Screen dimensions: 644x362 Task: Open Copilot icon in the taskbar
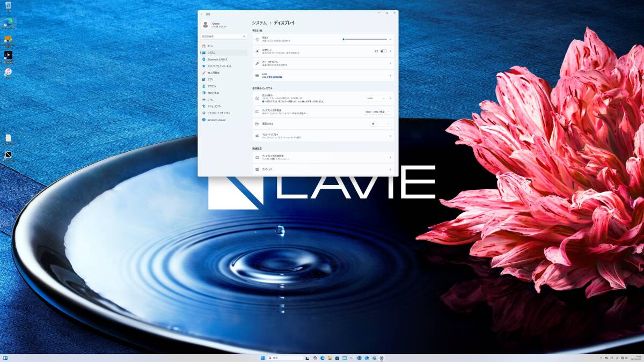315,358
